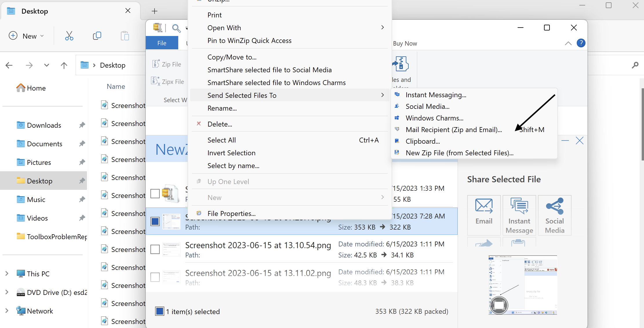Select New Zip File (from Selected Files)...
Viewport: 644px width, 328px height.
coord(474,153)
